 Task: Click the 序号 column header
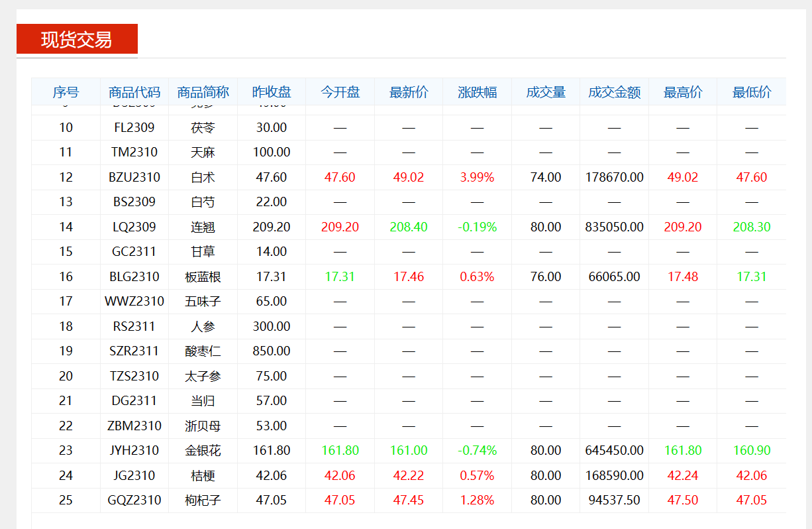point(66,92)
